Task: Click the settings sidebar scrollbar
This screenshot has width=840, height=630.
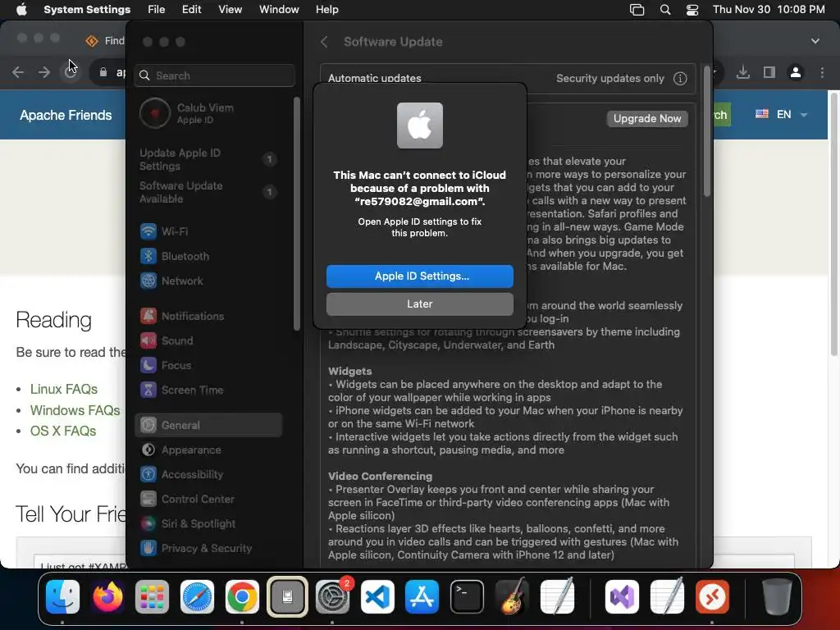Action: point(296,214)
